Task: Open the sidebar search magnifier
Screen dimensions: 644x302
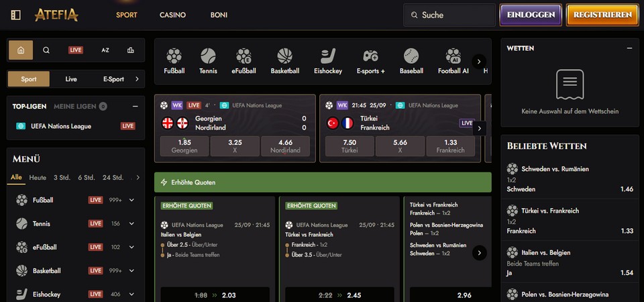Action: (x=46, y=50)
